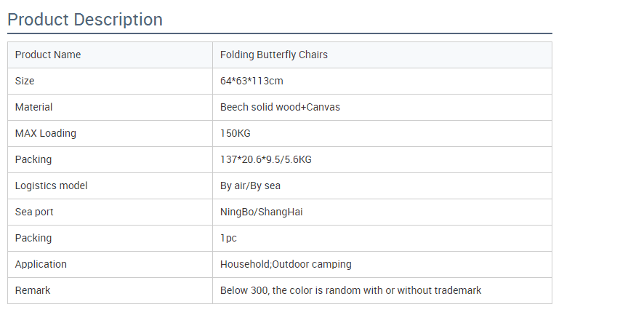644x315 pixels.
Task: Click the Remark row label
Action: pyautogui.click(x=33, y=290)
